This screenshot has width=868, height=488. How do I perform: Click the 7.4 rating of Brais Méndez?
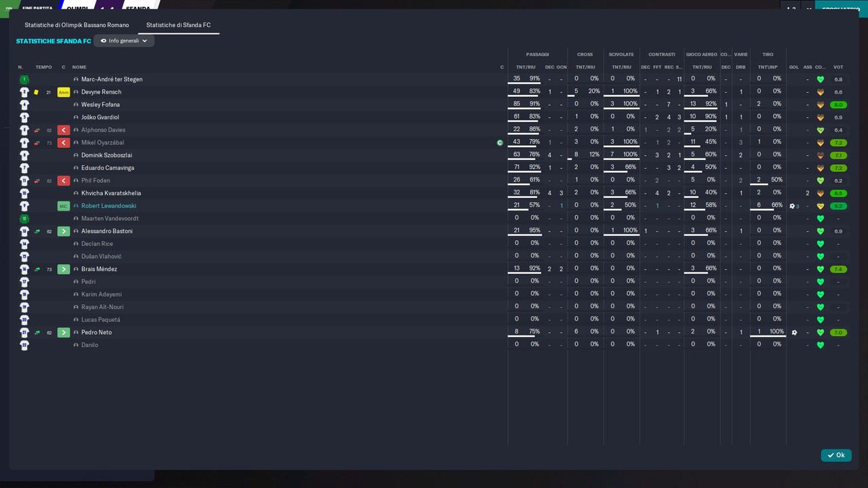click(x=838, y=269)
